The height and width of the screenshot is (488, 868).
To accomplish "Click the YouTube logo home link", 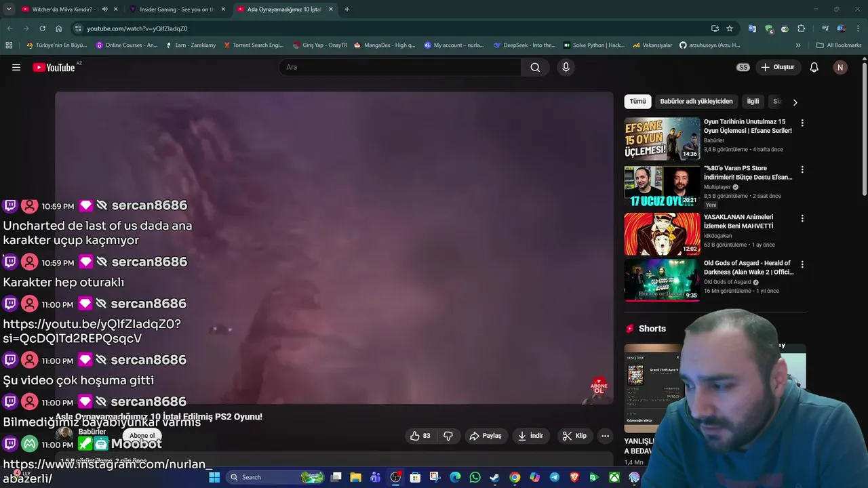I will pyautogui.click(x=54, y=67).
